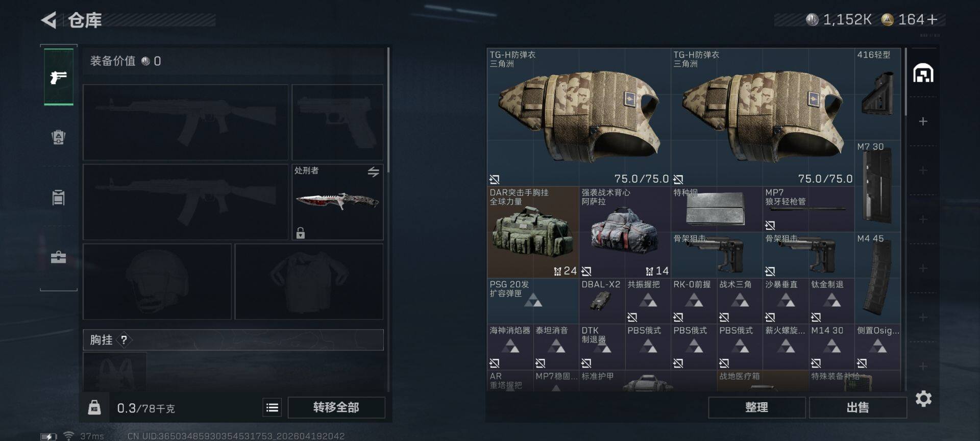This screenshot has height=441, width=980.
Task: Add gold currency with the plus icon
Action: pyautogui.click(x=932, y=19)
